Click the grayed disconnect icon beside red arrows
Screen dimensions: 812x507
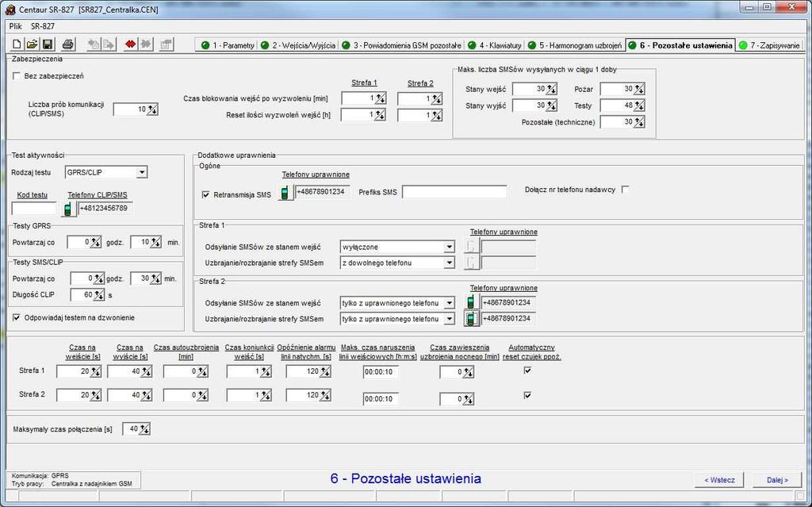(x=146, y=44)
